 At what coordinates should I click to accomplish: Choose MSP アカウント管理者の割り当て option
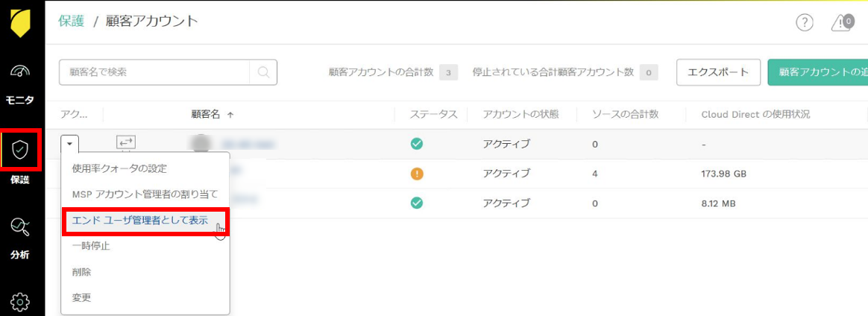tap(145, 194)
